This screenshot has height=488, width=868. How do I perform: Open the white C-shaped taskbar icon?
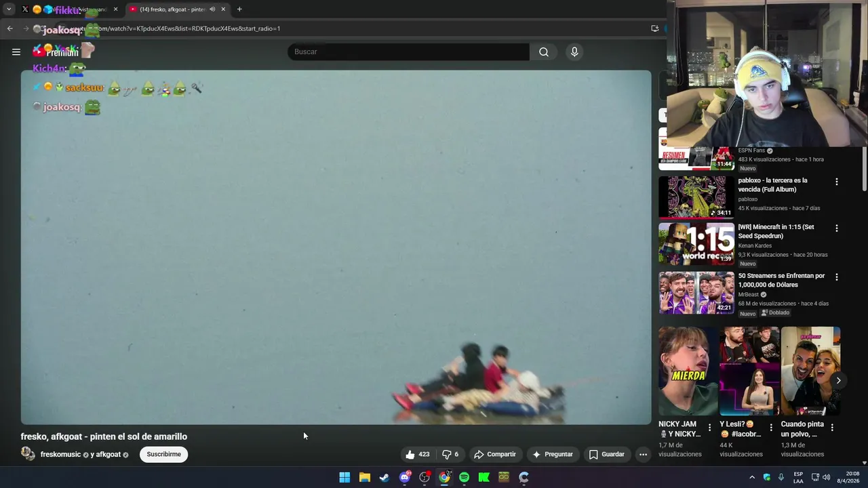524,477
